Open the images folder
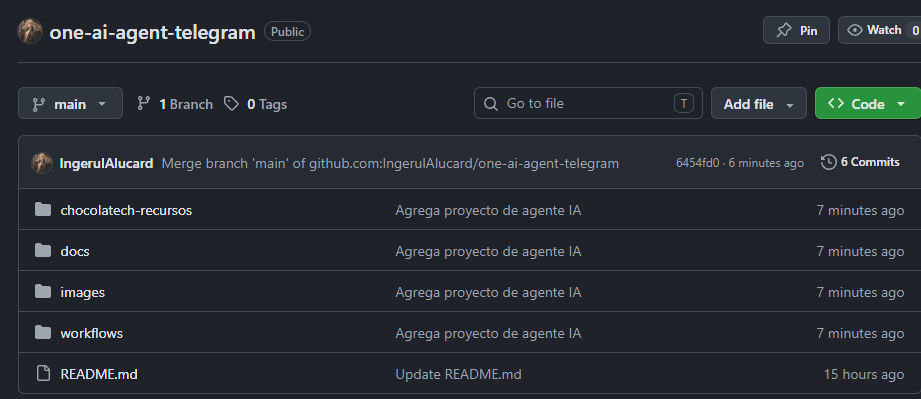Screen dimensions: 921x399 click(82, 292)
